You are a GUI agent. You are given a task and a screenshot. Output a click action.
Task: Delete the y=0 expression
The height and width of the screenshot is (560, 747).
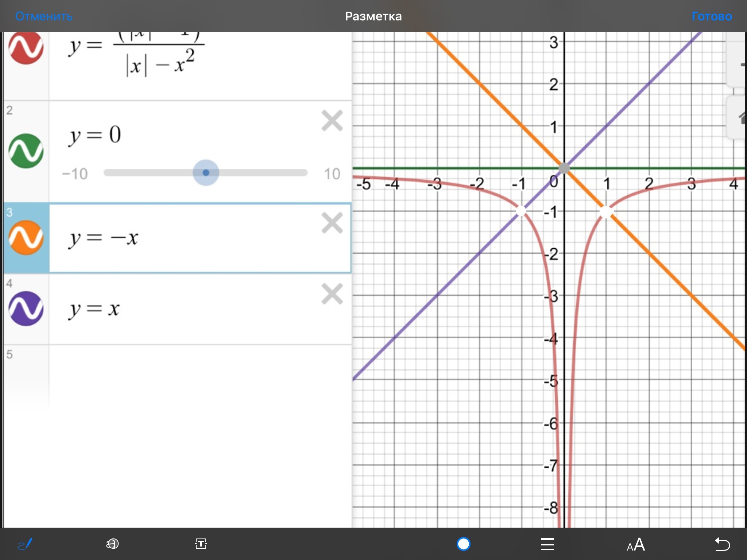(x=332, y=121)
